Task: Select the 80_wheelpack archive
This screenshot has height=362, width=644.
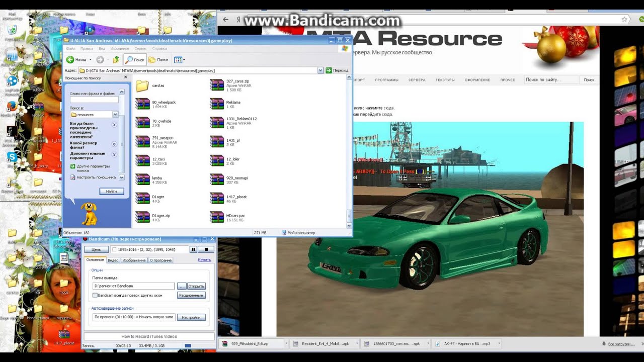Action: pyautogui.click(x=156, y=104)
